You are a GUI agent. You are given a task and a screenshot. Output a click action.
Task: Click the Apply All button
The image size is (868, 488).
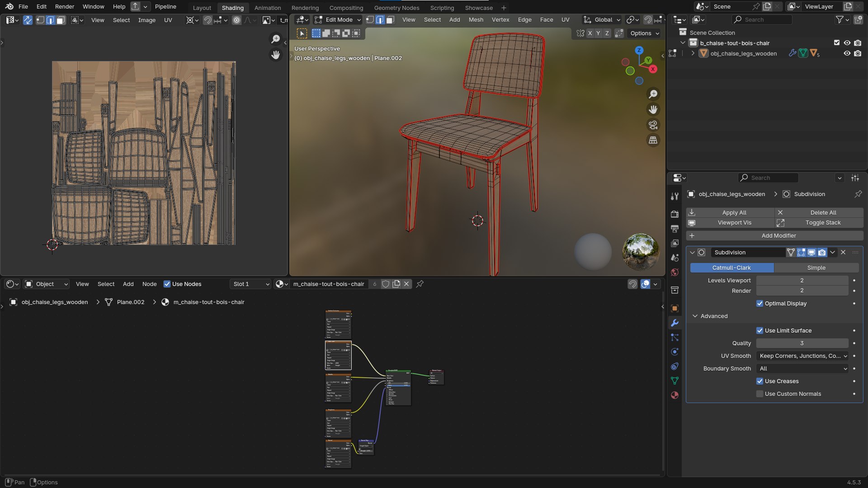pyautogui.click(x=730, y=212)
